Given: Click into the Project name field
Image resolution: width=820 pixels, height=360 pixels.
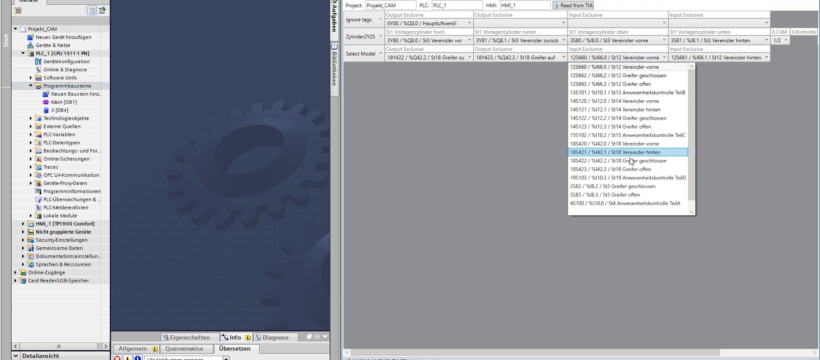Looking at the screenshot, I should pyautogui.click(x=390, y=5).
